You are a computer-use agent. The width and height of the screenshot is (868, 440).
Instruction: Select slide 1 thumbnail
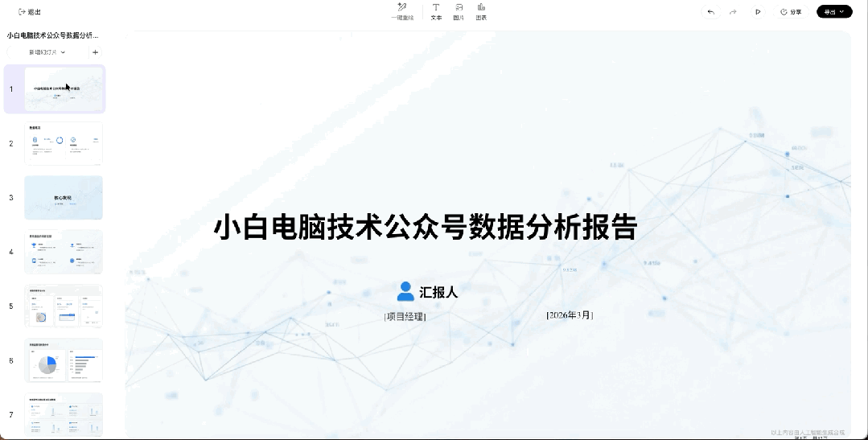click(64, 89)
